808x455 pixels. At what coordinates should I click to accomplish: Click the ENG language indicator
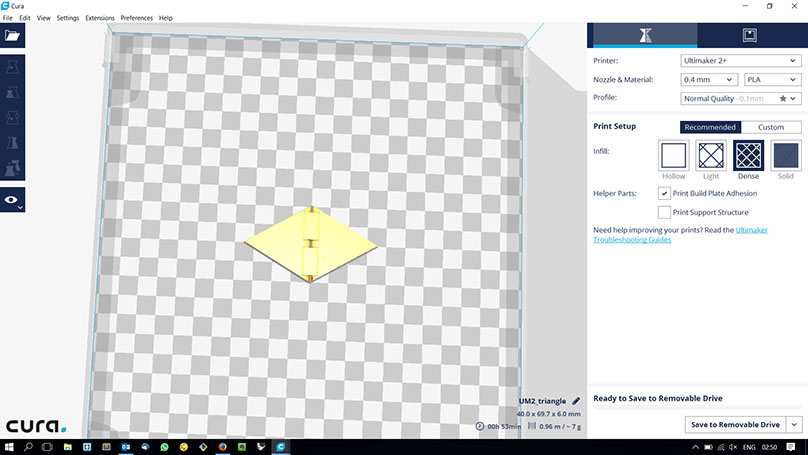tap(749, 447)
